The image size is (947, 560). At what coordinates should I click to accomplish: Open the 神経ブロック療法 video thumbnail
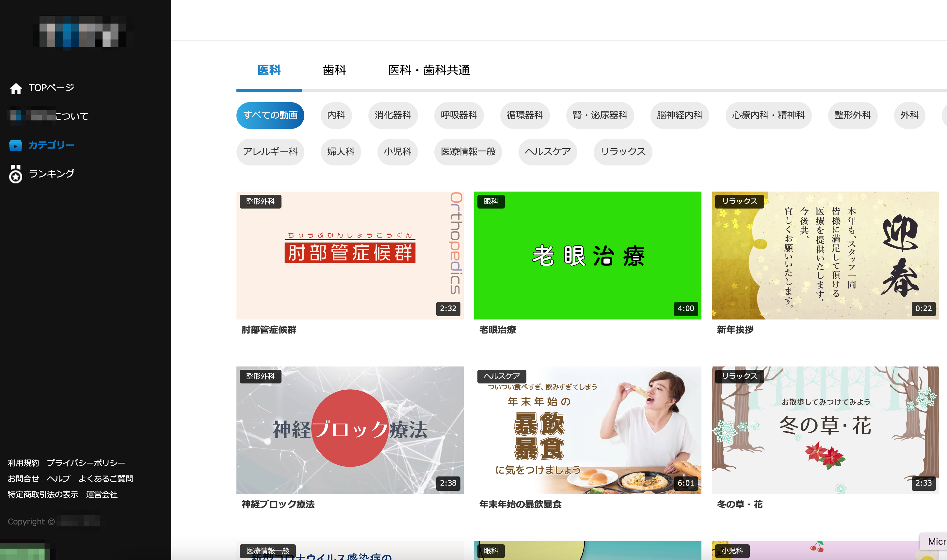tap(350, 430)
